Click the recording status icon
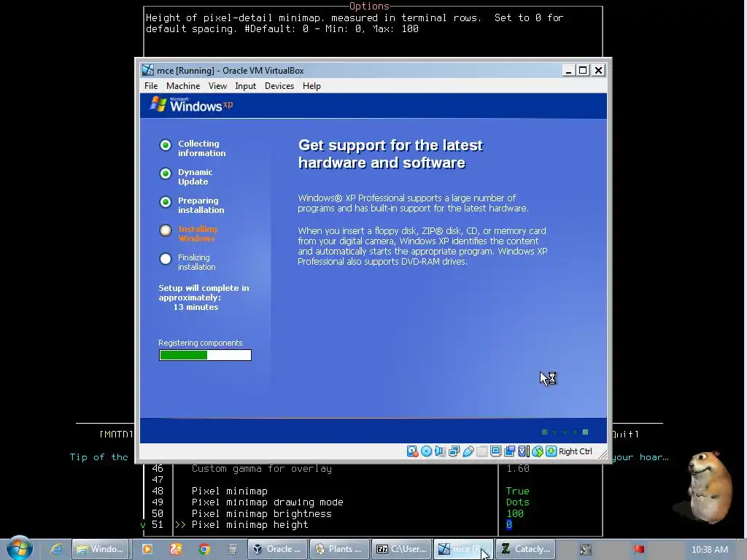The width and height of the screenshot is (747, 560). point(510,451)
